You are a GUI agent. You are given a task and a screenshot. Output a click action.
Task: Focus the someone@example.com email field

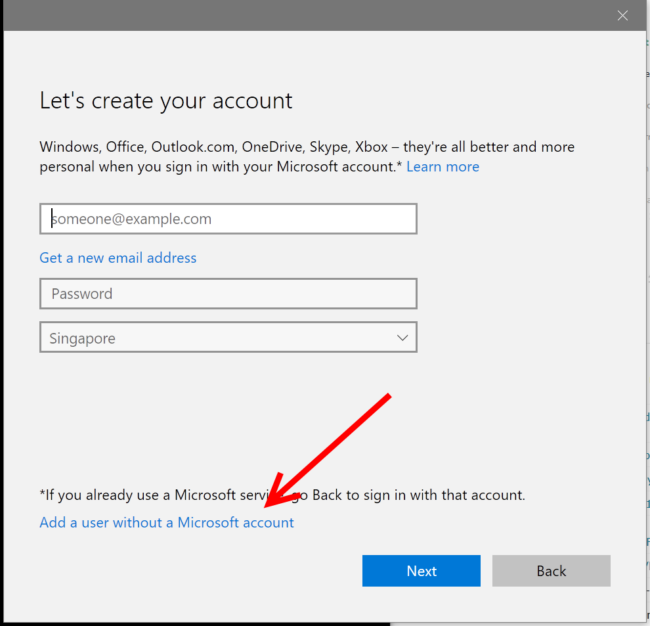(x=228, y=219)
